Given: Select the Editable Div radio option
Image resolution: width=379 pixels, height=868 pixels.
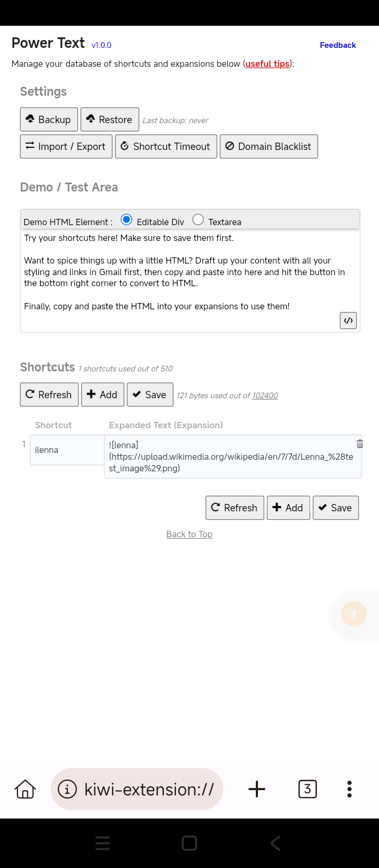Looking at the screenshot, I should tap(126, 220).
